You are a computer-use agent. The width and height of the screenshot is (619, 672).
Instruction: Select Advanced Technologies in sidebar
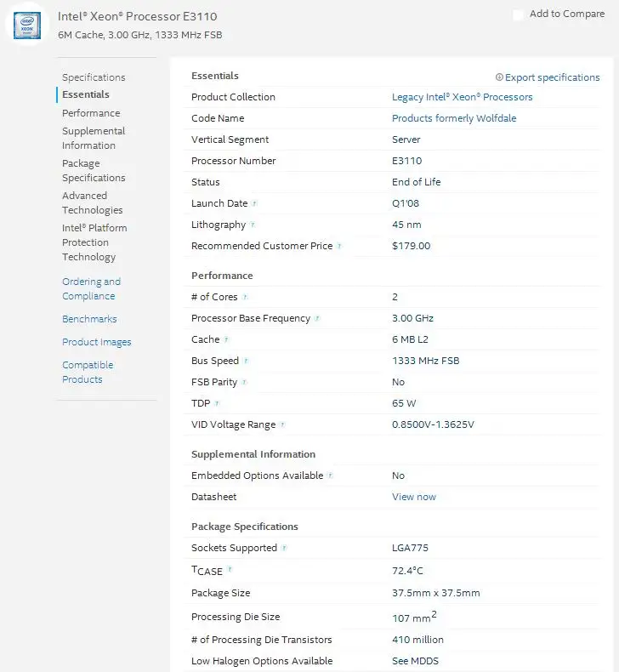93,202
